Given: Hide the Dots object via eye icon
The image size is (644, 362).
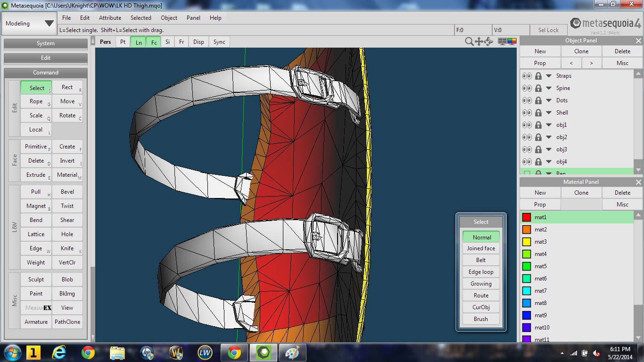Looking at the screenshot, I should click(527, 100).
